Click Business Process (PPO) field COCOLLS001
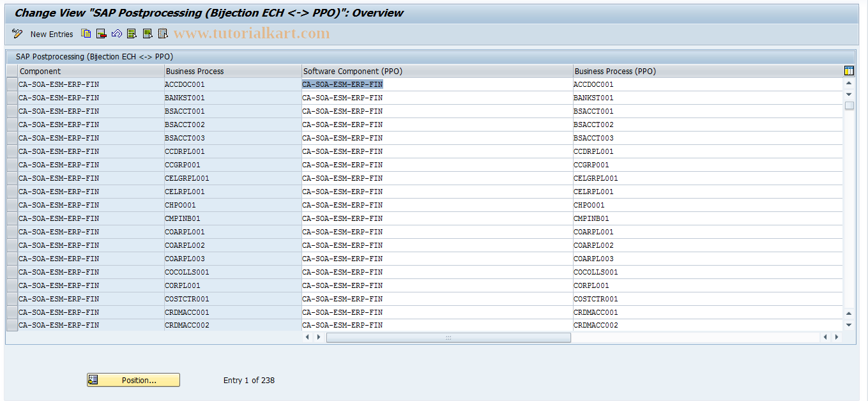The image size is (868, 401). [708, 272]
